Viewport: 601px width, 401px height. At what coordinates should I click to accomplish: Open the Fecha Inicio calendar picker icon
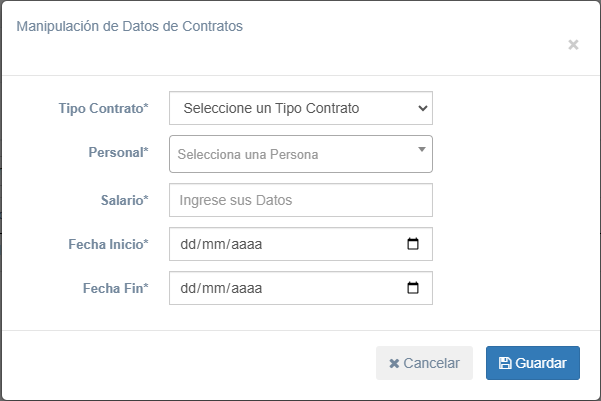click(412, 244)
